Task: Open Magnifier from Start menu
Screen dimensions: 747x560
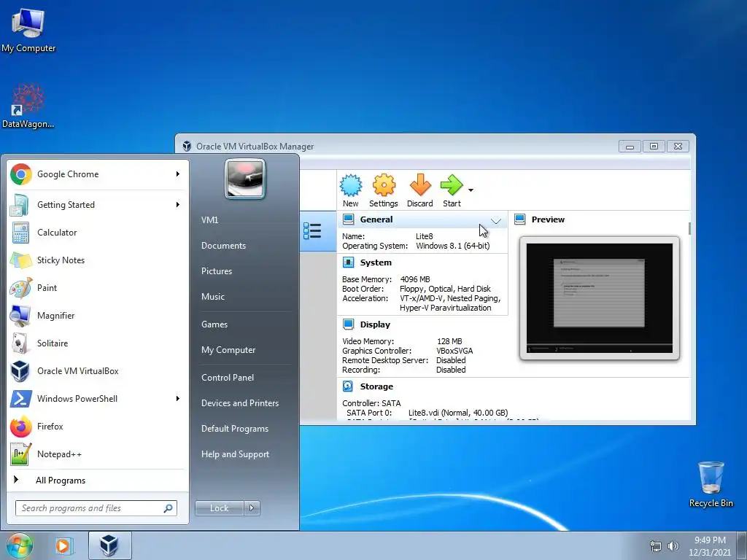Action: point(96,316)
